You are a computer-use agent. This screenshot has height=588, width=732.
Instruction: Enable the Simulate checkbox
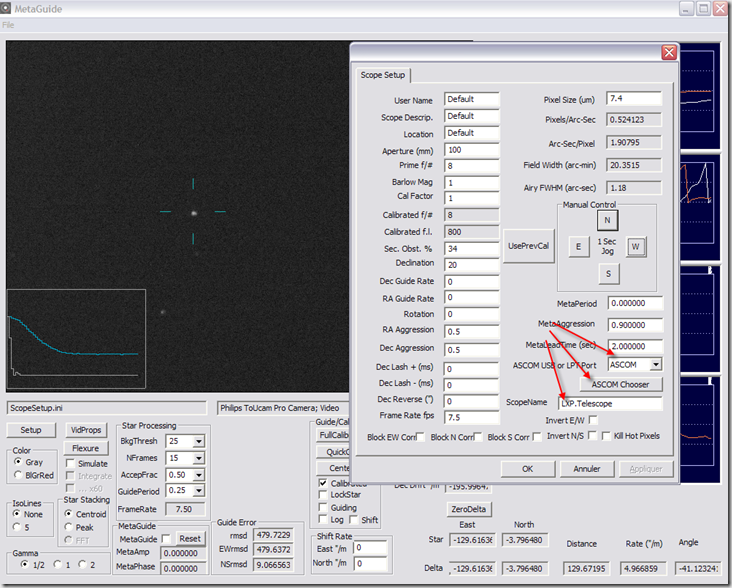click(x=70, y=463)
